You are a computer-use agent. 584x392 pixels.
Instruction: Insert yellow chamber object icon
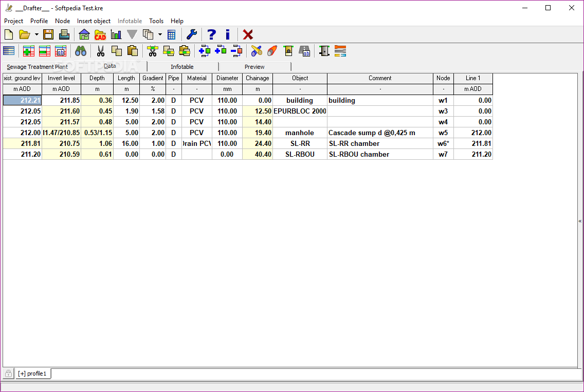(288, 51)
